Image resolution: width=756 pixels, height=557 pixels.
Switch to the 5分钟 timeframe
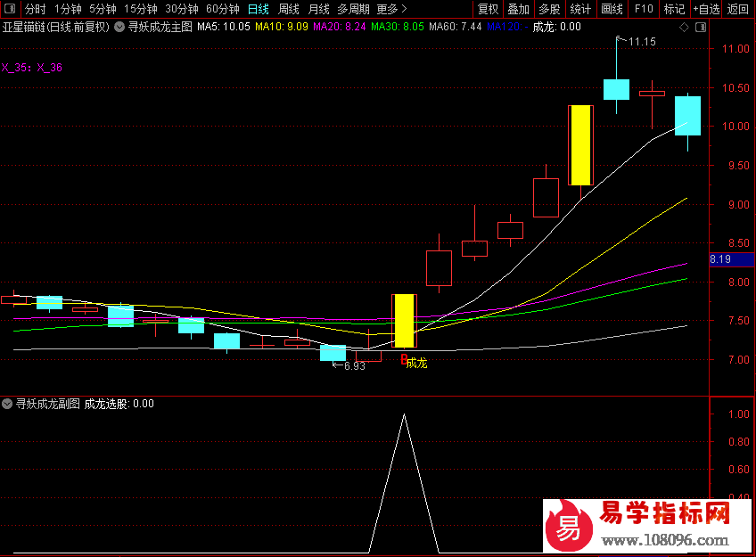[103, 9]
